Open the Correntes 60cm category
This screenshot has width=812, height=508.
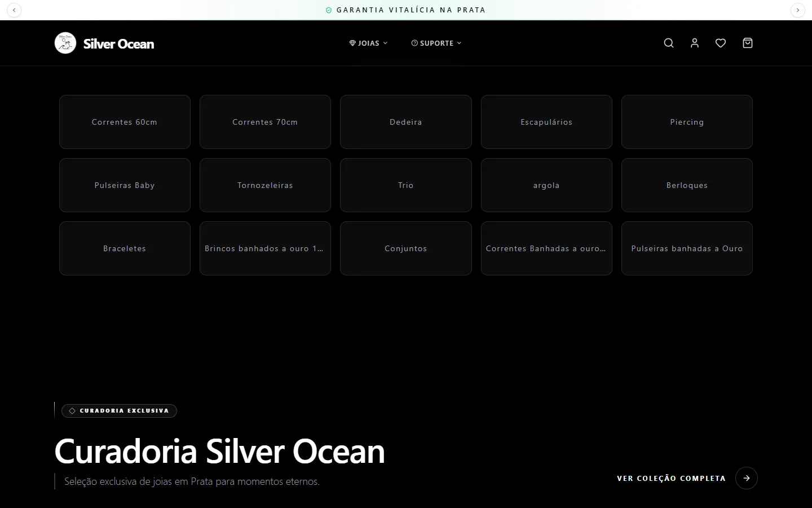pos(125,122)
